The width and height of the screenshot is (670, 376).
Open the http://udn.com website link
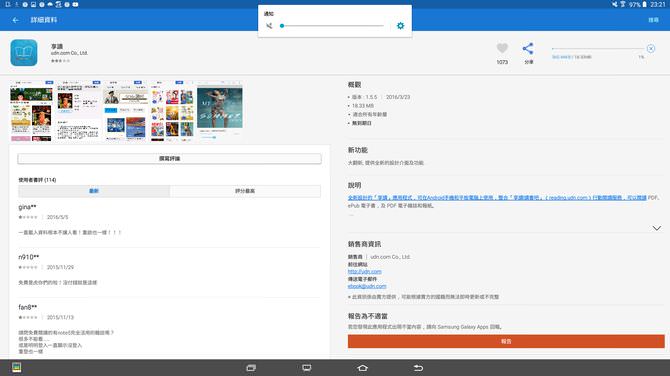point(364,271)
